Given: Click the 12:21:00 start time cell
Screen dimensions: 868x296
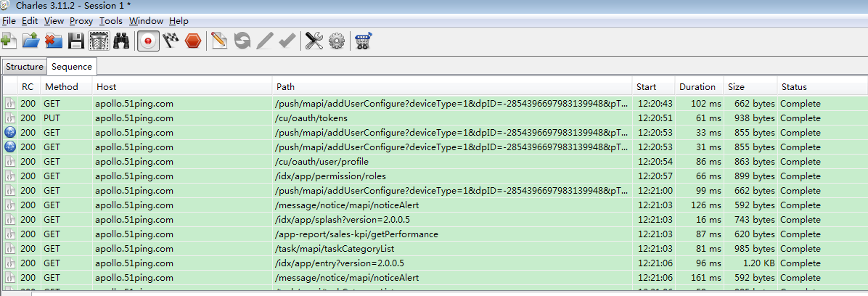Looking at the screenshot, I should click(655, 190).
